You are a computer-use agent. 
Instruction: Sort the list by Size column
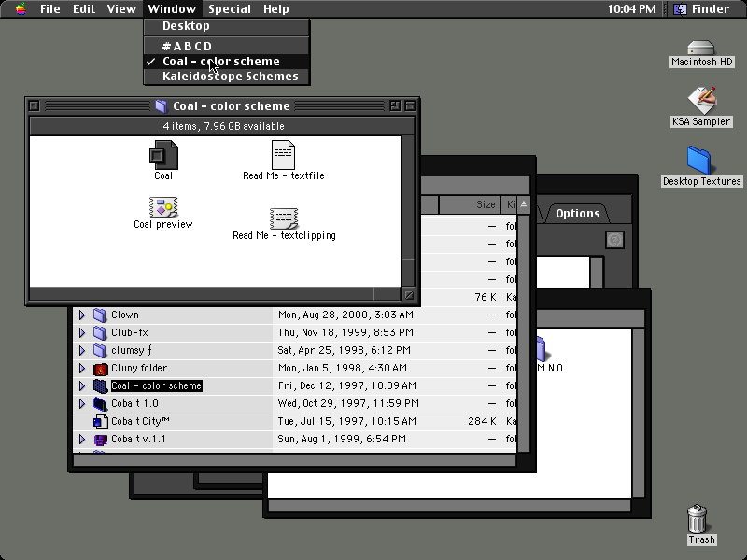click(x=470, y=204)
